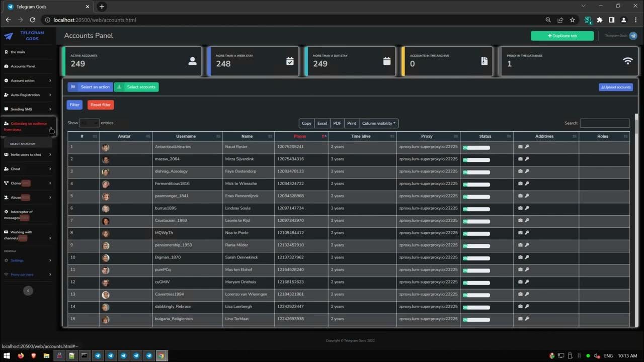Click the camera icon in AntarcticalUrinaries row
This screenshot has width=644, height=362.
521,147
